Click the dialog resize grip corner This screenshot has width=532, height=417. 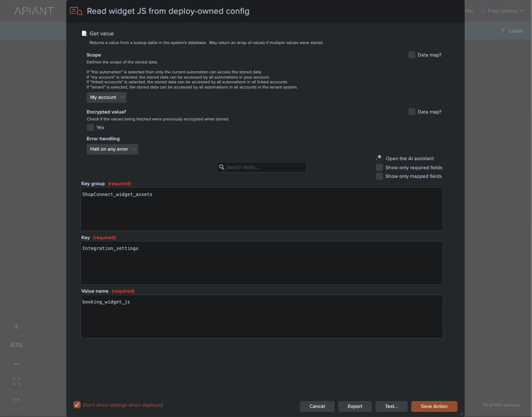(461, 414)
